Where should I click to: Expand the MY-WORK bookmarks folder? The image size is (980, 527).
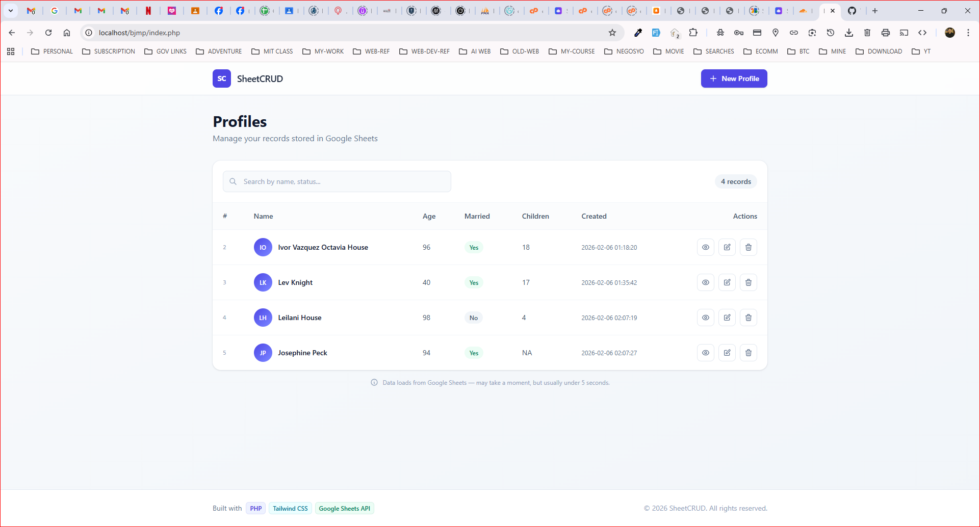pos(323,51)
